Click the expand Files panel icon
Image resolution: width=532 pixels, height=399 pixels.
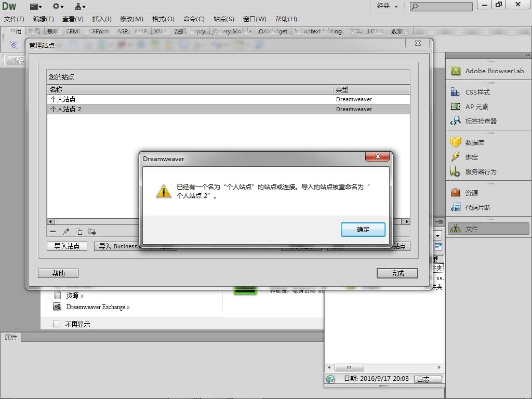pos(438,247)
